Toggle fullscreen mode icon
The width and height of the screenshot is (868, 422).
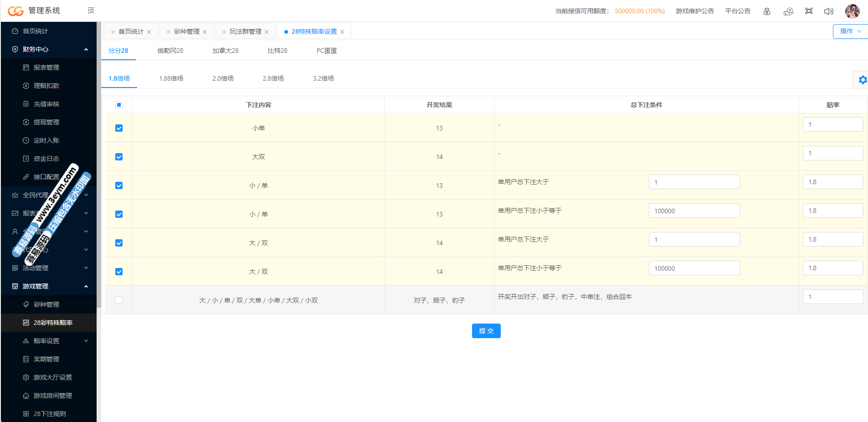coord(809,11)
